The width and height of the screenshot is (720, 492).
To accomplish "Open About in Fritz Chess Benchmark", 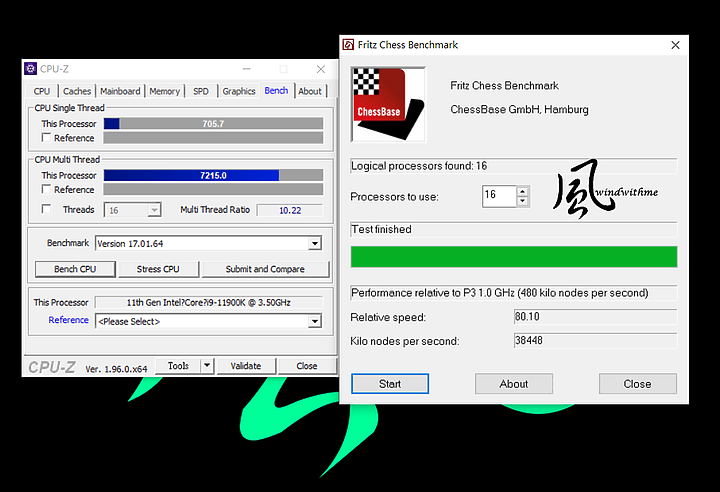I will pos(514,384).
